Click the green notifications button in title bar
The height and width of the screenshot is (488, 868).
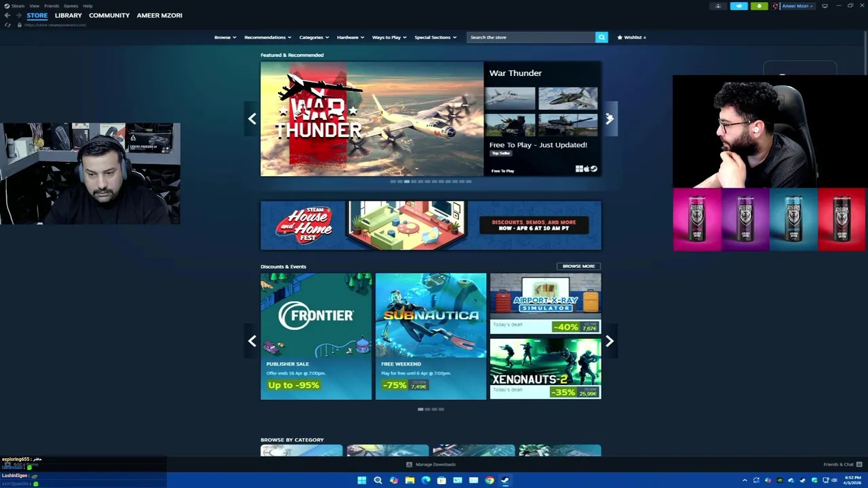tap(759, 6)
